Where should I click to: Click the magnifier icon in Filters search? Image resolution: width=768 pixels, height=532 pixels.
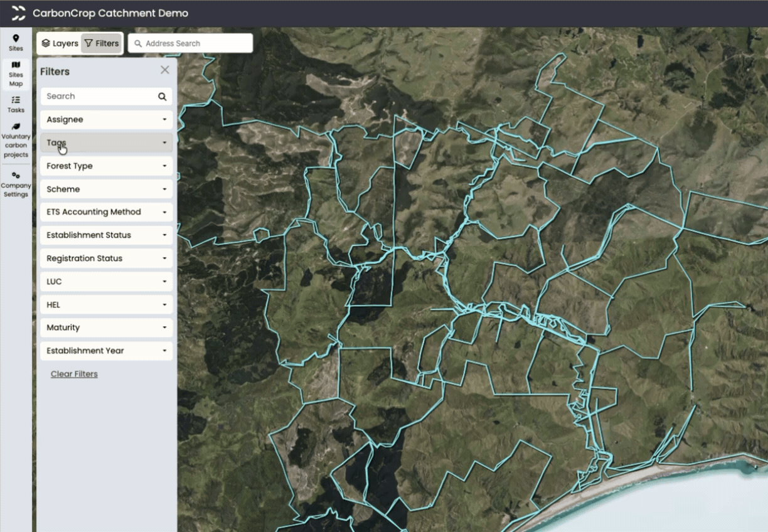coord(162,97)
